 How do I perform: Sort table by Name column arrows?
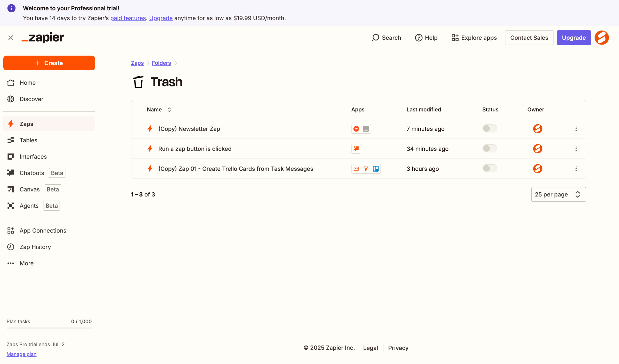tap(169, 110)
